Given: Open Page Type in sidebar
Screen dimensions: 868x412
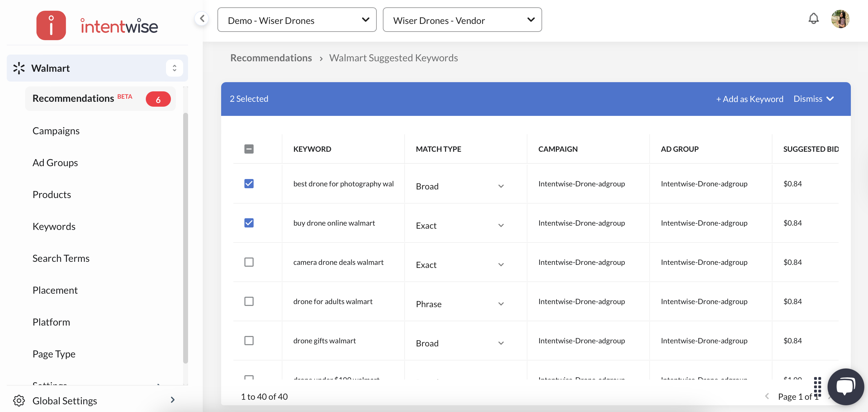Looking at the screenshot, I should tap(54, 354).
